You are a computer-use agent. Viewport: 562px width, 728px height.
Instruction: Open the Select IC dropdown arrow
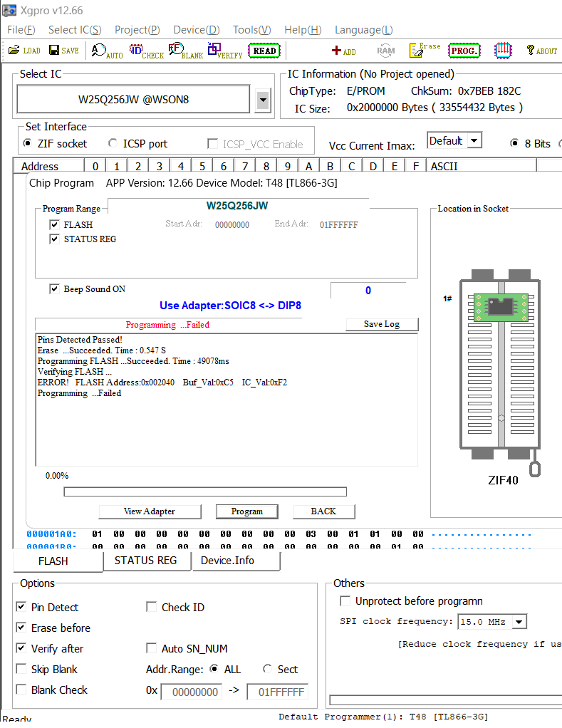pos(263,99)
